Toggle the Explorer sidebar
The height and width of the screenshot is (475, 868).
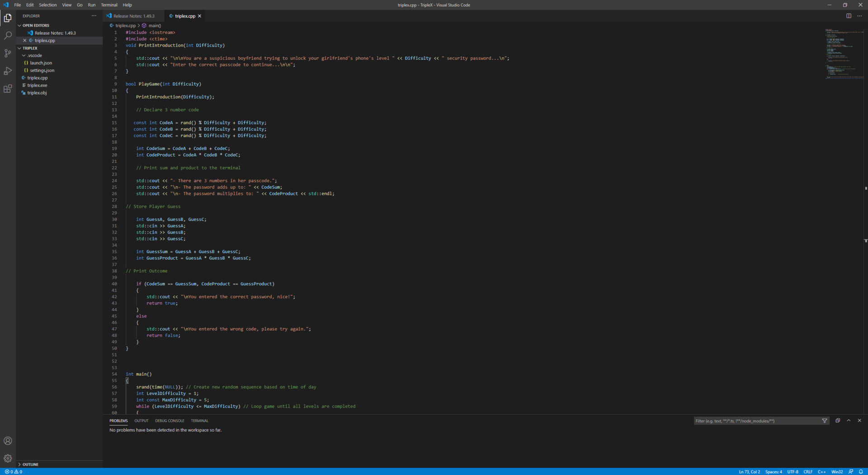[8, 18]
